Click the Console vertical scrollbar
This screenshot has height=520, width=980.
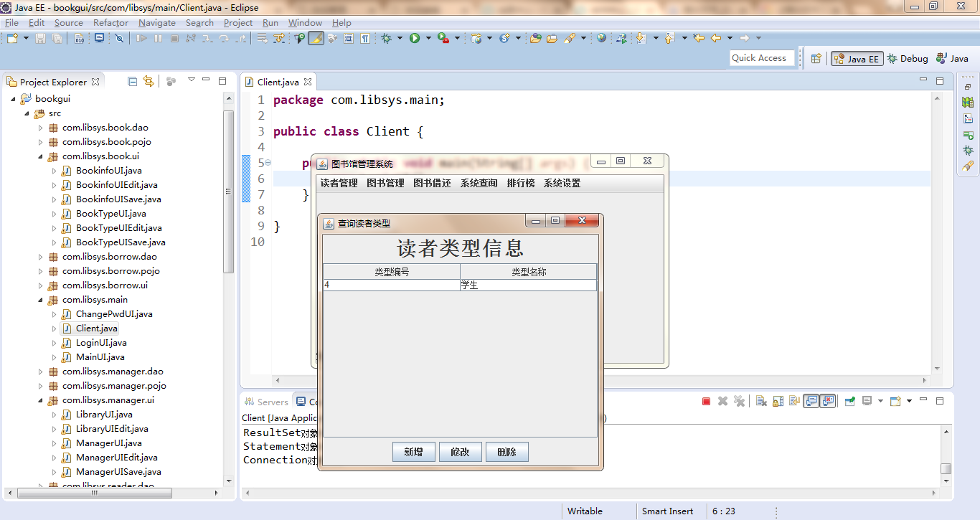point(946,457)
